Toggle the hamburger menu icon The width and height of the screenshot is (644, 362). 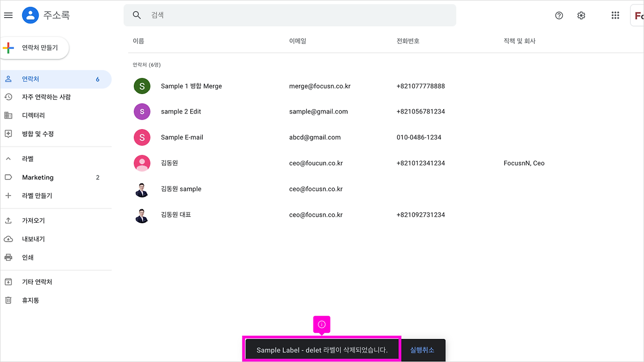[8, 15]
